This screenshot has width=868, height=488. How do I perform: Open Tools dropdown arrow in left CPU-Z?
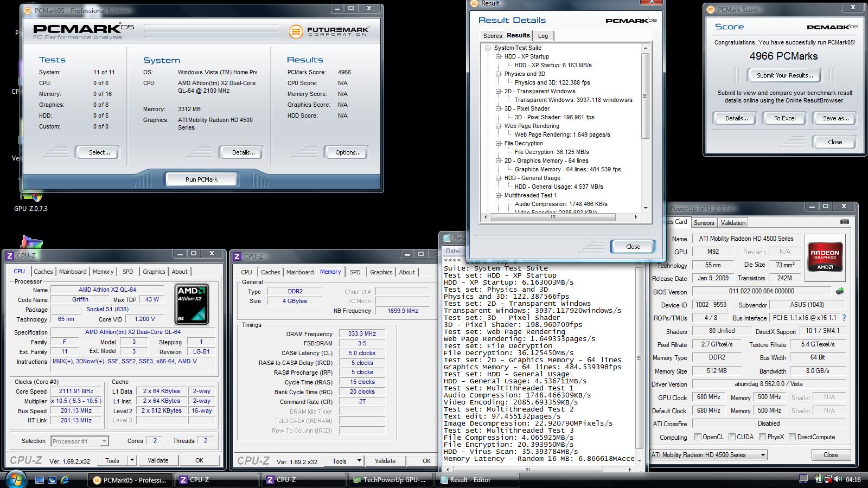(131, 460)
